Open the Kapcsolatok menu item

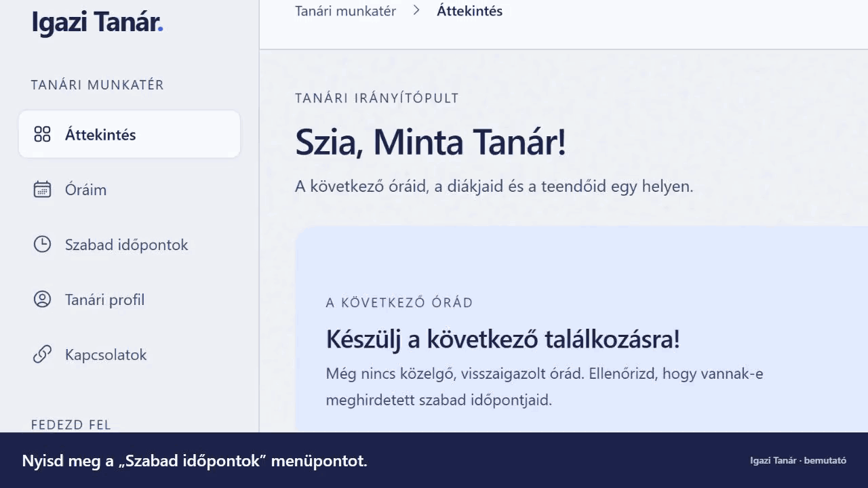tap(130, 354)
